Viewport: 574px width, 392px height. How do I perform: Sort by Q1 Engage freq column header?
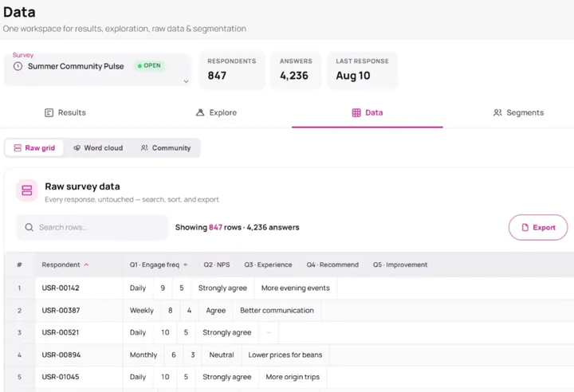pos(158,265)
